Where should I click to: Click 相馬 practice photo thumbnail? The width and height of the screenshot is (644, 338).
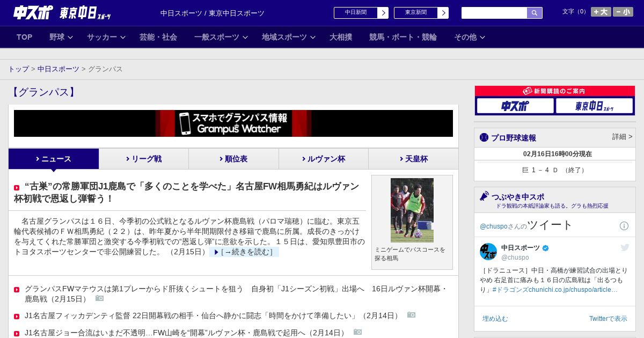(x=412, y=210)
